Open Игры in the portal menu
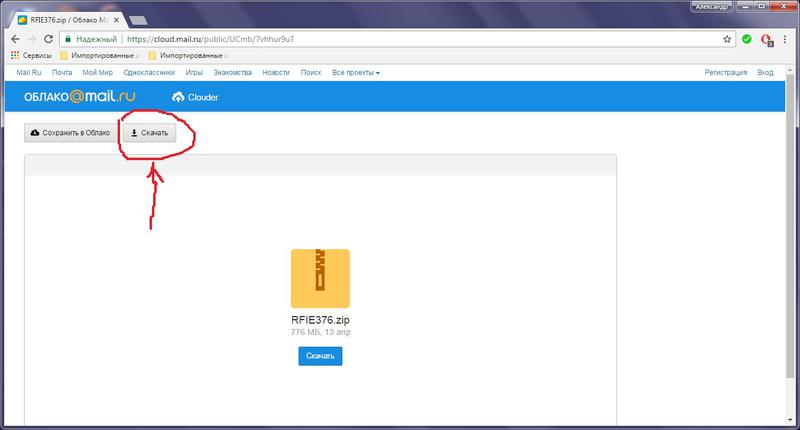800x430 pixels. (194, 72)
